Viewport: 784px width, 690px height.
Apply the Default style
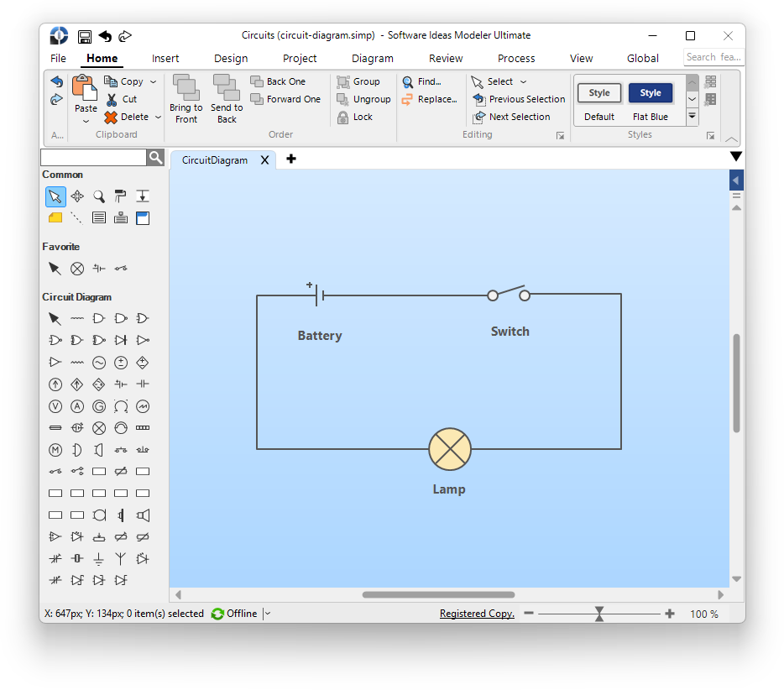coord(599,99)
